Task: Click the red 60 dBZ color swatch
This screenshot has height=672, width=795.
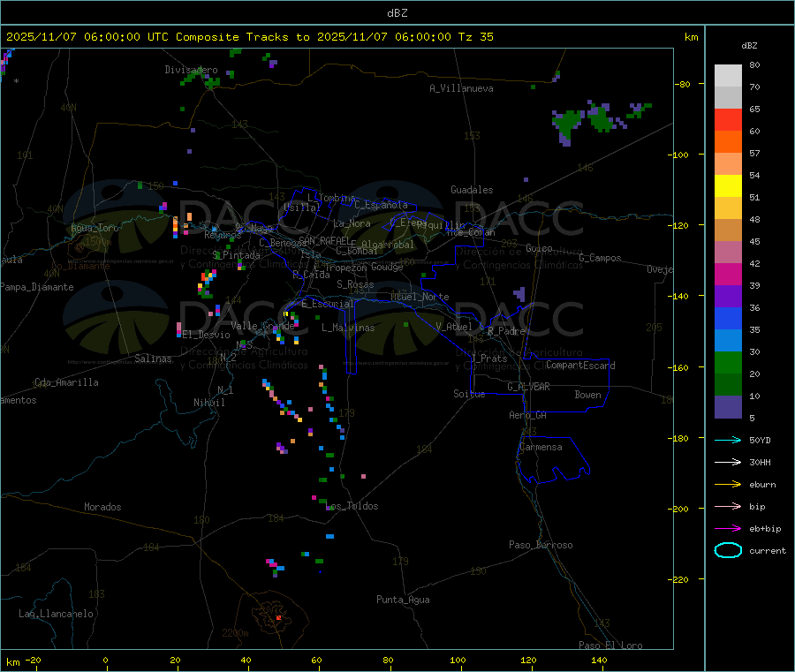Action: (728, 119)
